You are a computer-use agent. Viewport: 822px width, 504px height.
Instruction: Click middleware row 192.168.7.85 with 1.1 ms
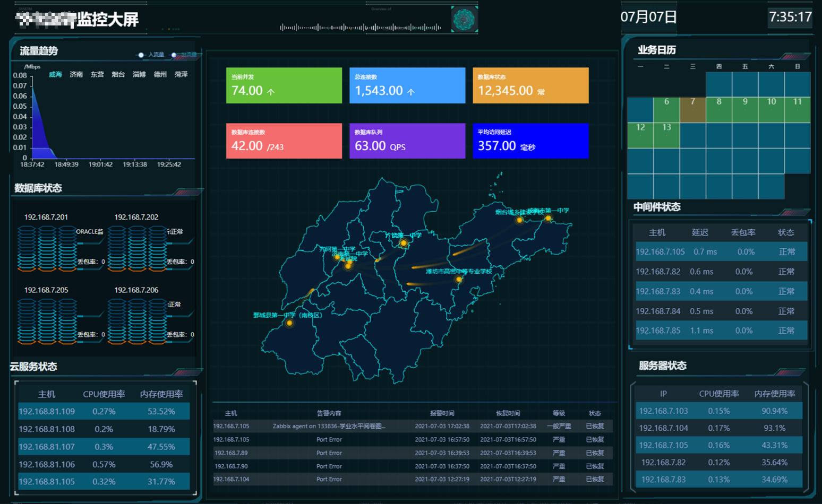[721, 331]
